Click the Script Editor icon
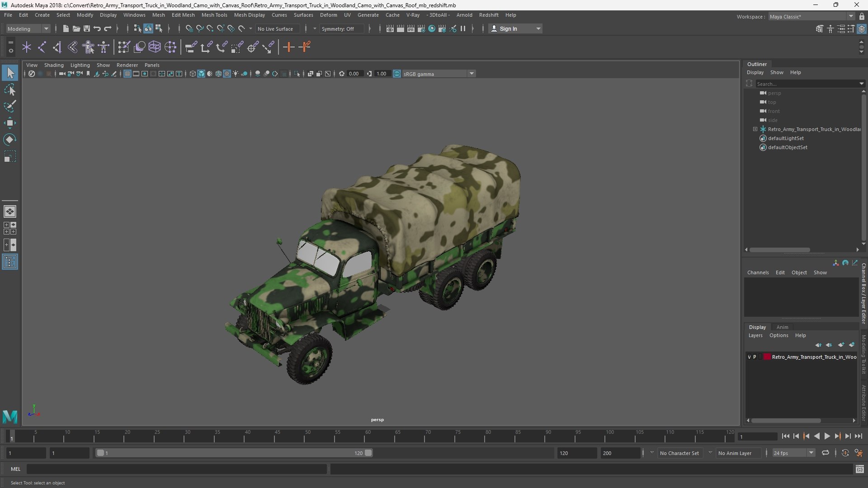This screenshot has height=488, width=868. click(860, 469)
